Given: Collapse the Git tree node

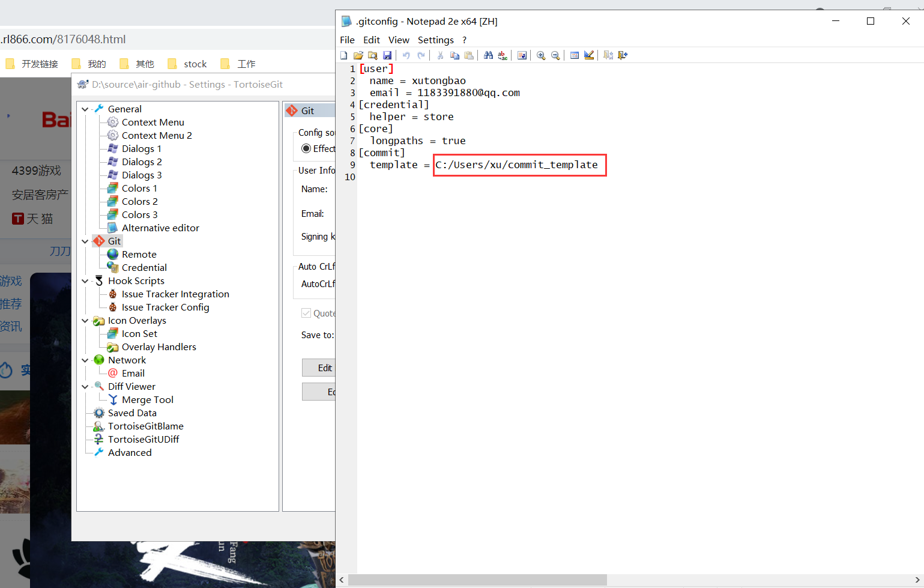Looking at the screenshot, I should (x=85, y=241).
